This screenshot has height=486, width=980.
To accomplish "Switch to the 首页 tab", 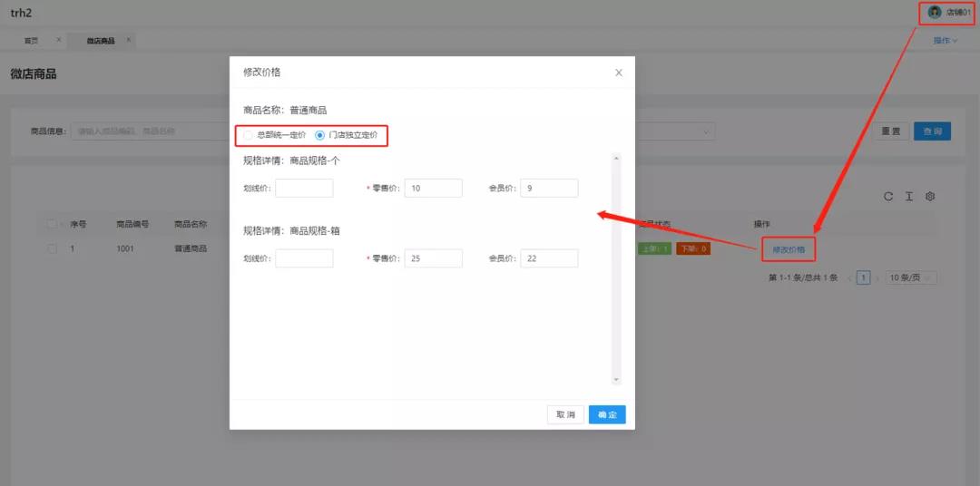I will [32, 41].
